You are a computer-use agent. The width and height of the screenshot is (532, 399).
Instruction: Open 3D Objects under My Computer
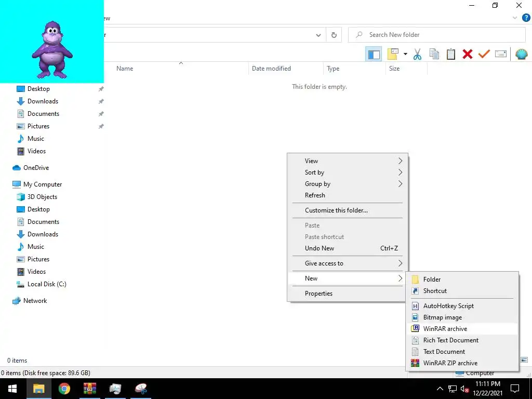tap(42, 197)
